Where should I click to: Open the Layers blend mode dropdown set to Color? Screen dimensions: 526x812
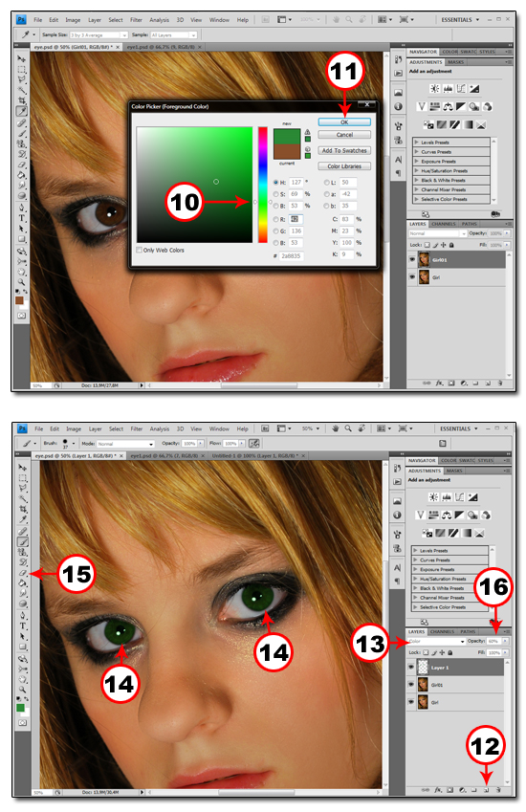[x=436, y=641]
